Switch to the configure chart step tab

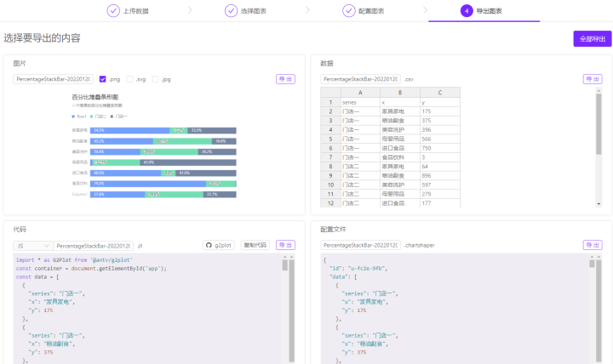364,10
